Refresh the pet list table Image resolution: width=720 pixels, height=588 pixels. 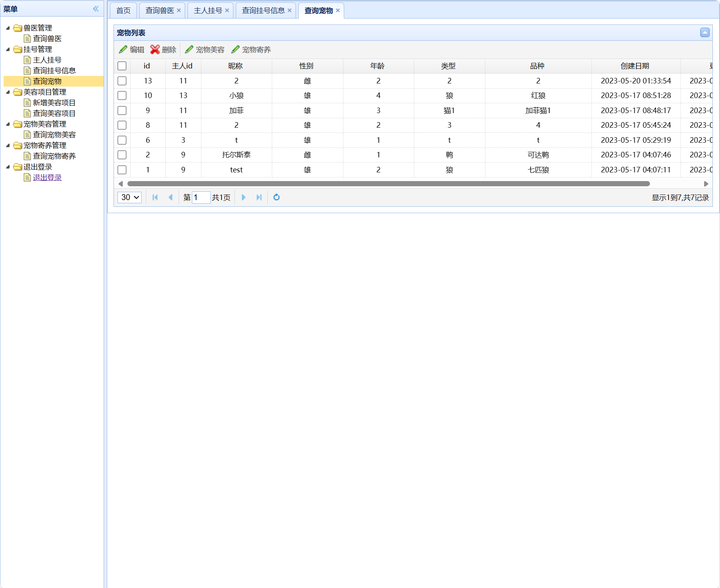tap(277, 197)
